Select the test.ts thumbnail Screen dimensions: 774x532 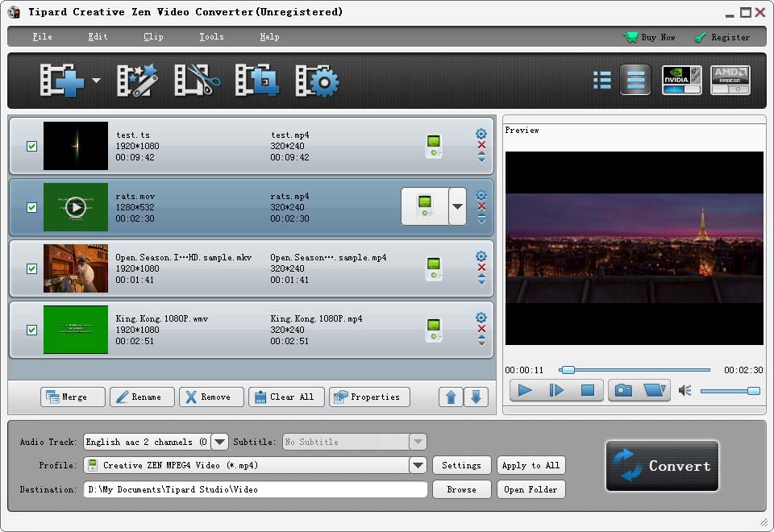(x=76, y=146)
